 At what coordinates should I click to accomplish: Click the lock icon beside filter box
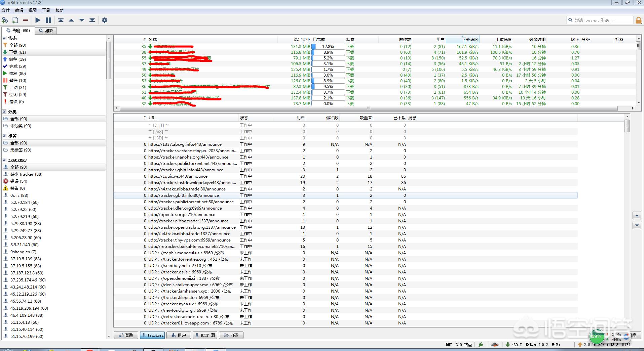pos(639,20)
